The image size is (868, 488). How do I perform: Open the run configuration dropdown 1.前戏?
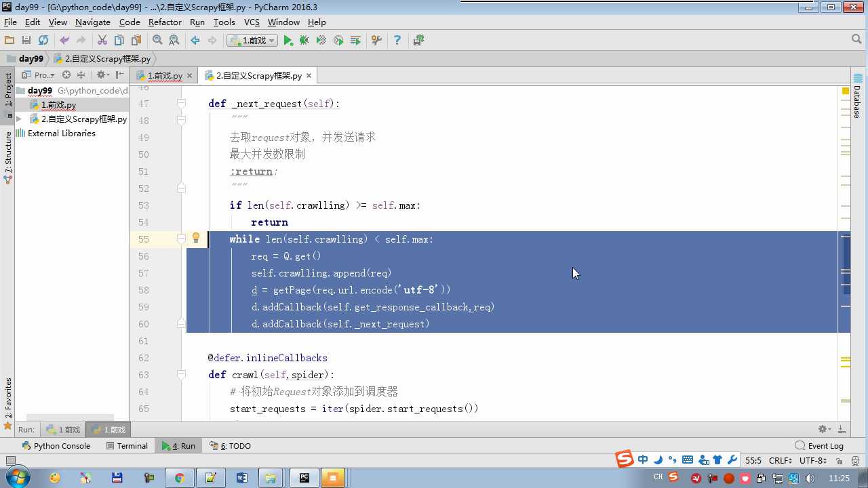252,41
